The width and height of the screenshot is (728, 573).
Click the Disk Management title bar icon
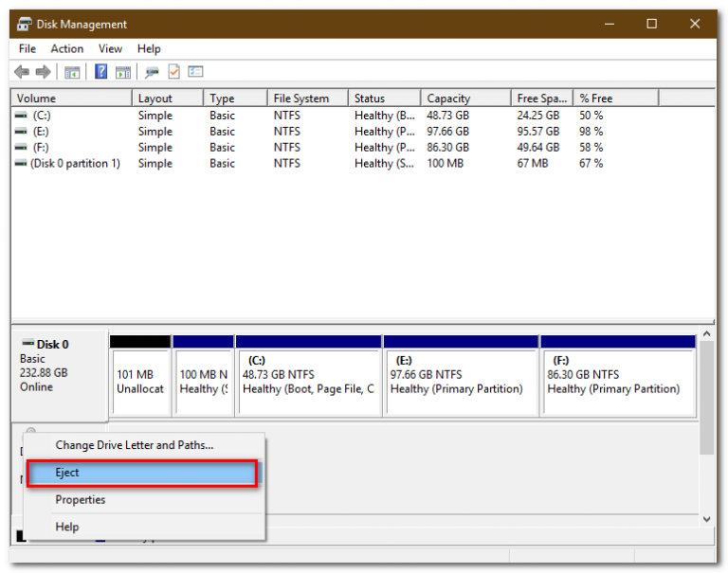point(24,24)
